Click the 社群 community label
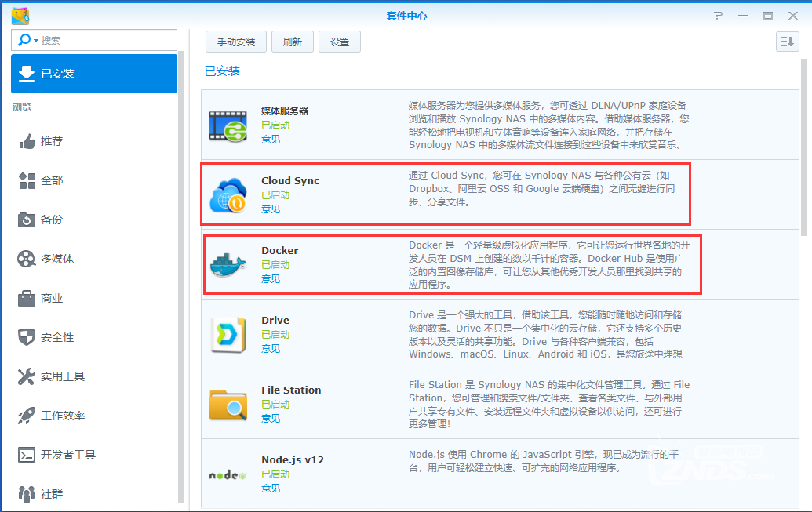The width and height of the screenshot is (812, 512). [52, 494]
